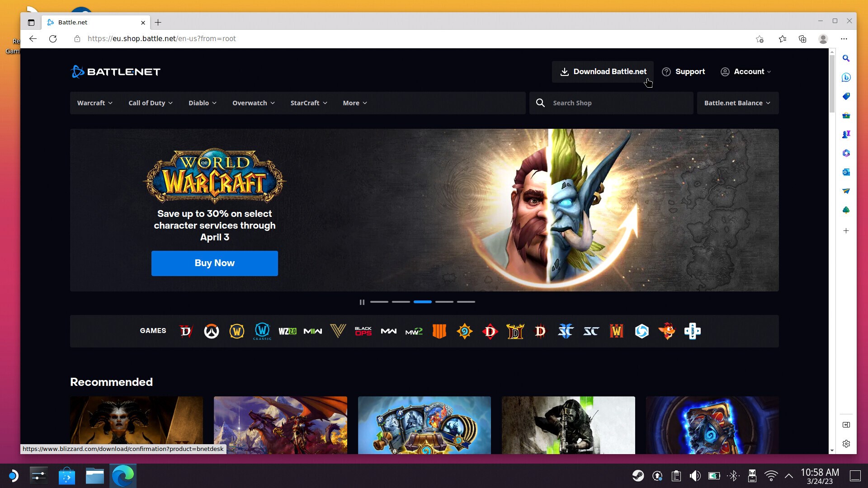Add this page to favorites star
Image resolution: width=868 pixels, height=488 pixels.
[x=759, y=39]
